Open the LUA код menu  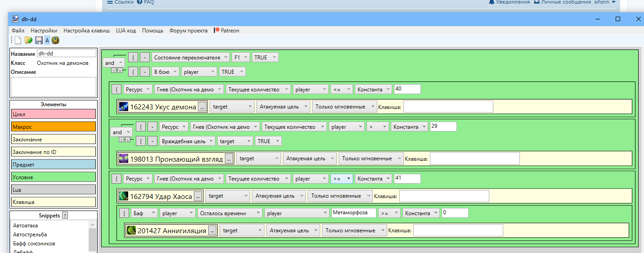coord(126,31)
